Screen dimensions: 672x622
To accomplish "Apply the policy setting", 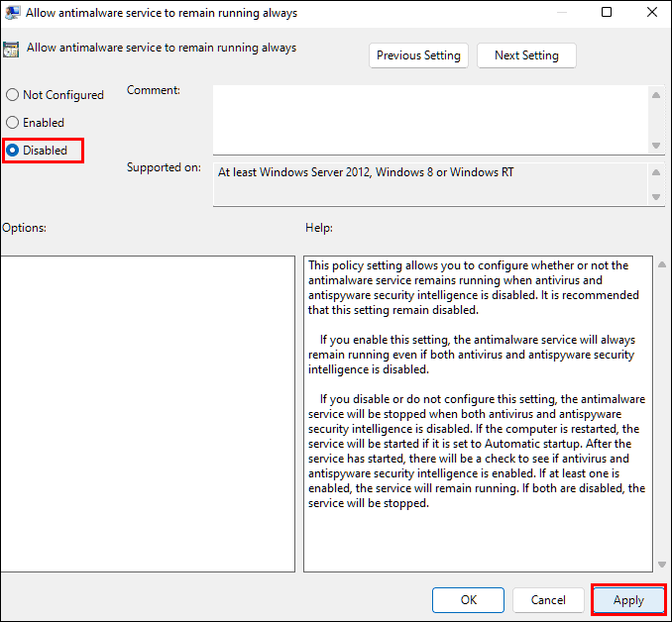I will (x=628, y=600).
